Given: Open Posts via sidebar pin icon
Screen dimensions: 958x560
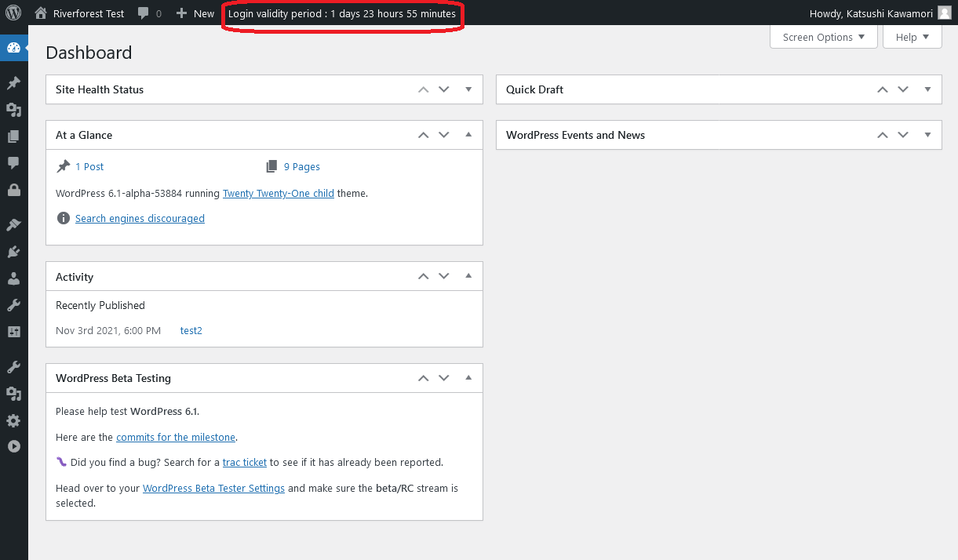Looking at the screenshot, I should (13, 83).
